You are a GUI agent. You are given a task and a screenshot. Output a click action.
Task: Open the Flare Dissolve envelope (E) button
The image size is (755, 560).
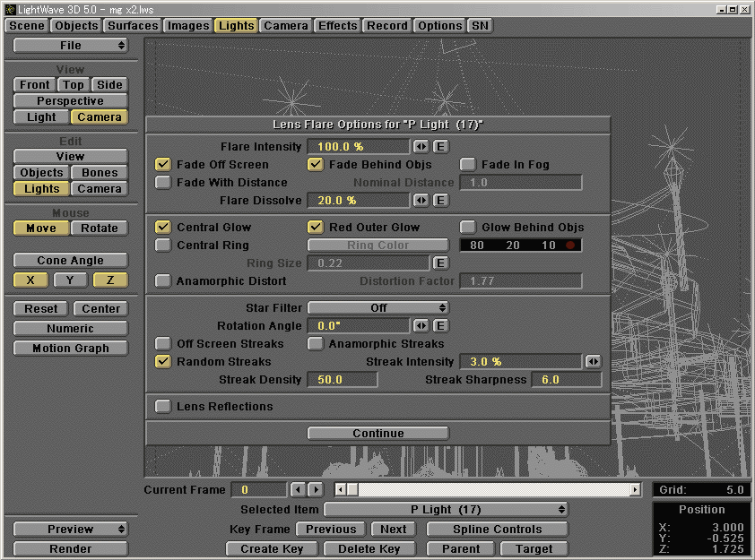tap(440, 200)
